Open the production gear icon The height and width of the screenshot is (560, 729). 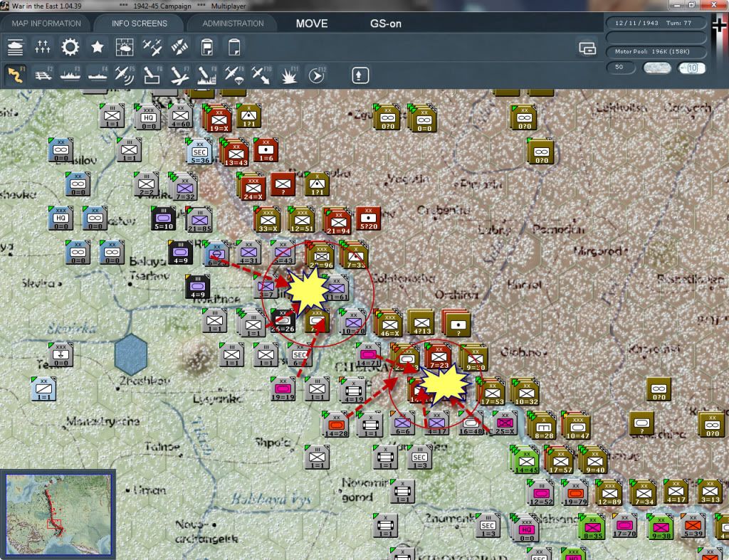pos(70,48)
